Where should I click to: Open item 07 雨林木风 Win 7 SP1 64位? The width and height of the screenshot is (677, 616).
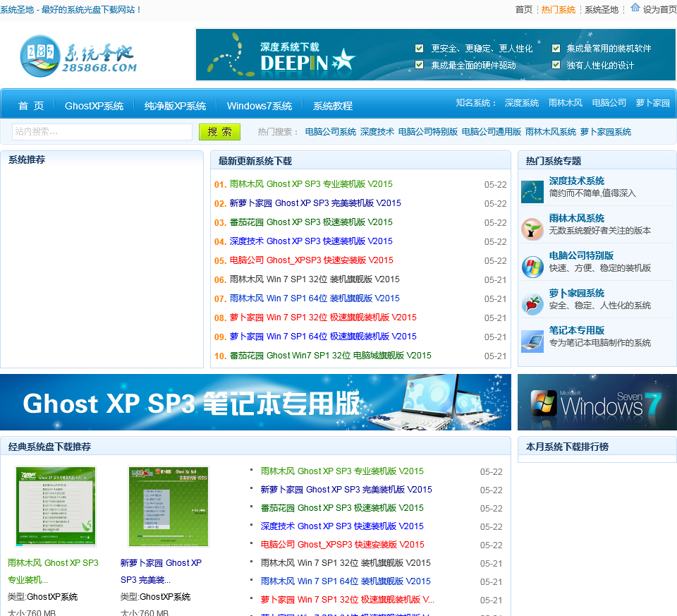tap(315, 298)
